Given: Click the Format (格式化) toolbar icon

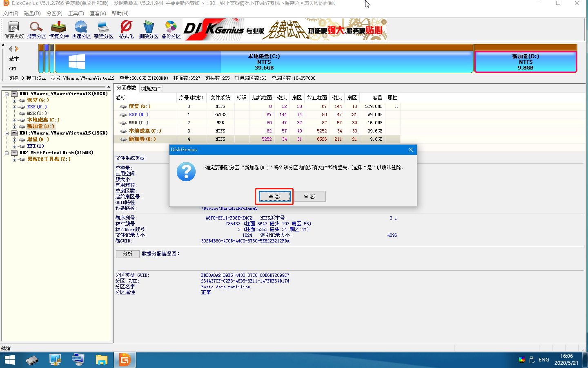Looking at the screenshot, I should point(126,30).
